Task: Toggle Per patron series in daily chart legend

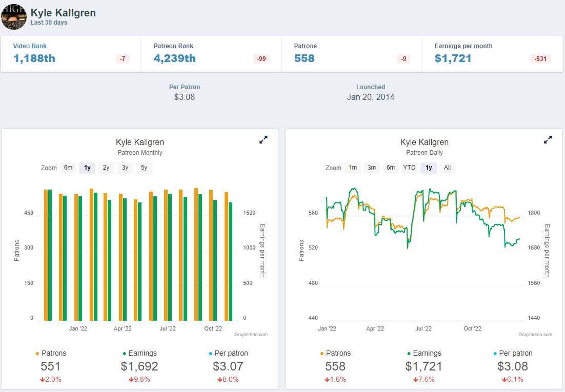Action: tap(513, 353)
